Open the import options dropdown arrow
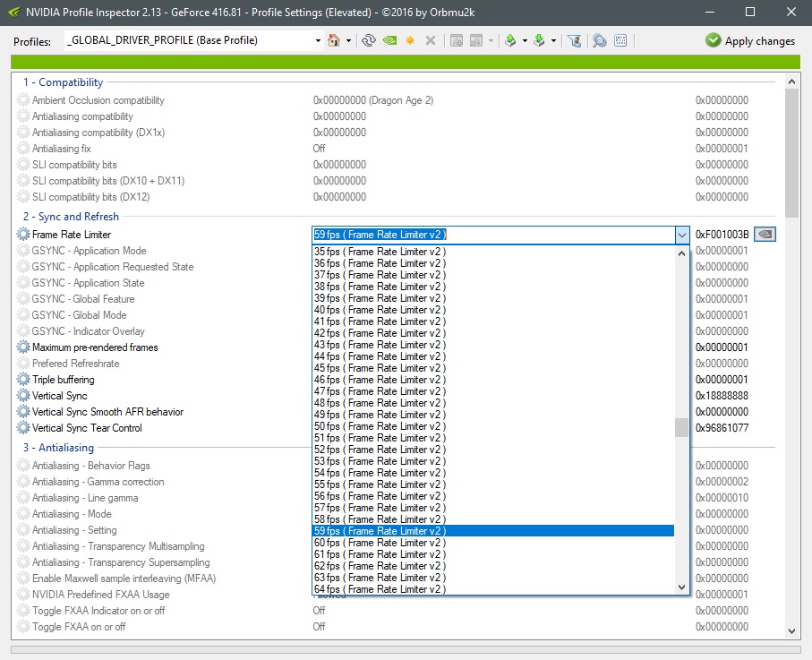This screenshot has height=660, width=812. pyautogui.click(x=553, y=40)
